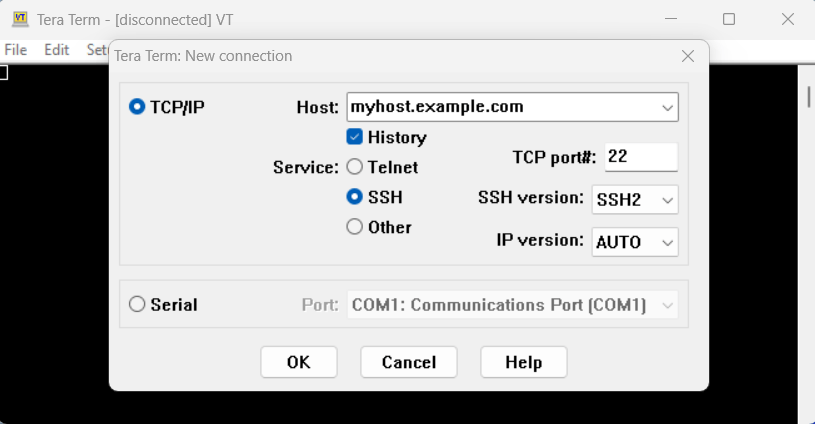Screen dimensions: 815x424
Task: Click the Service: label text
Action: [x=306, y=167]
